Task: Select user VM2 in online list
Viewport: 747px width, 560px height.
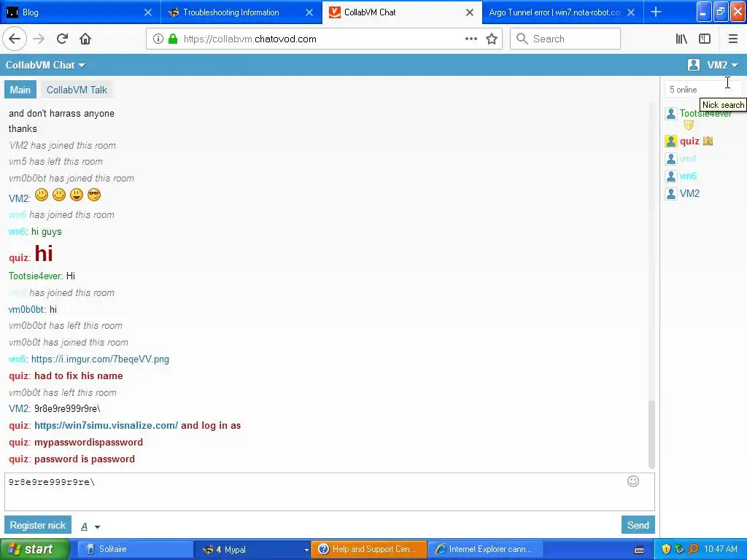Action: coord(689,193)
